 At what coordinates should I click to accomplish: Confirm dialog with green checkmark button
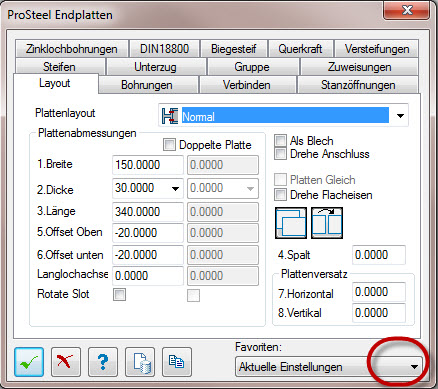[29, 362]
